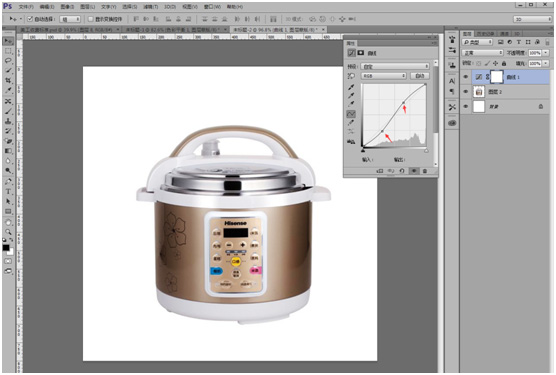
Task: Open the Filter (T) menu
Action: tap(150, 7)
